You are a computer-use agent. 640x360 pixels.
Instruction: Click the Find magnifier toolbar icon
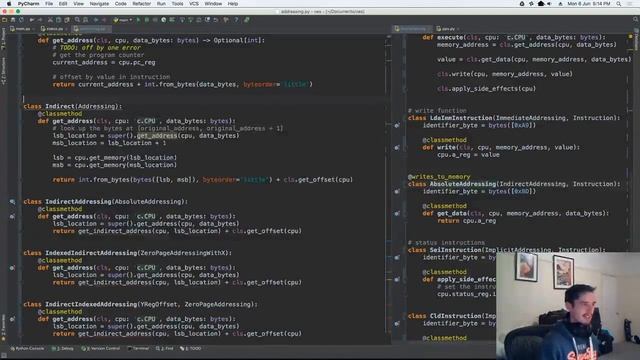pyautogui.click(x=77, y=20)
